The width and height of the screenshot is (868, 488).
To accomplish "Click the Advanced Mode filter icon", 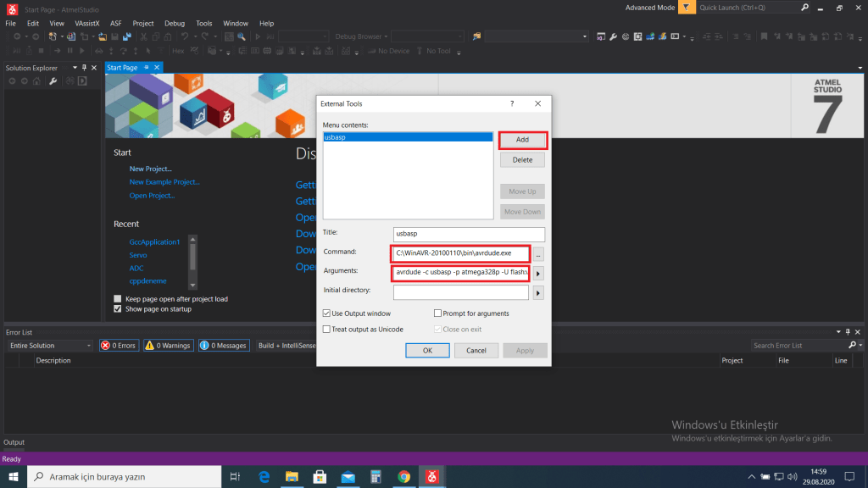I will click(x=685, y=8).
